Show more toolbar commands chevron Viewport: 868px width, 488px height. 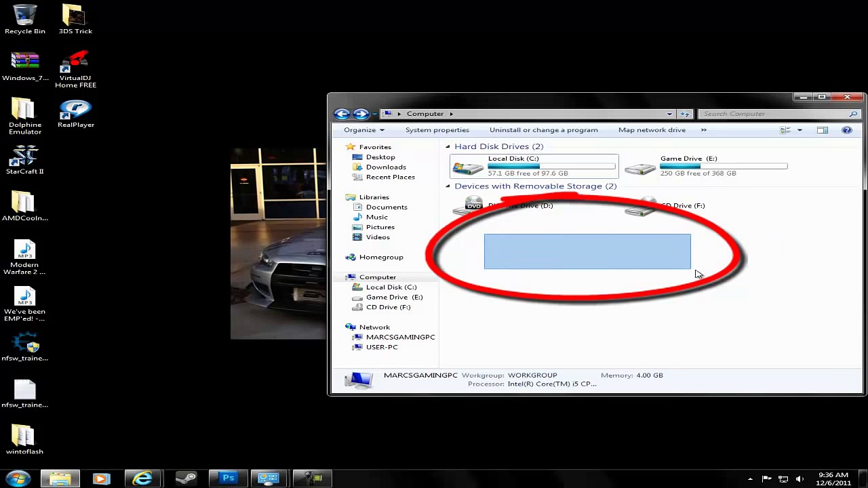tap(703, 130)
